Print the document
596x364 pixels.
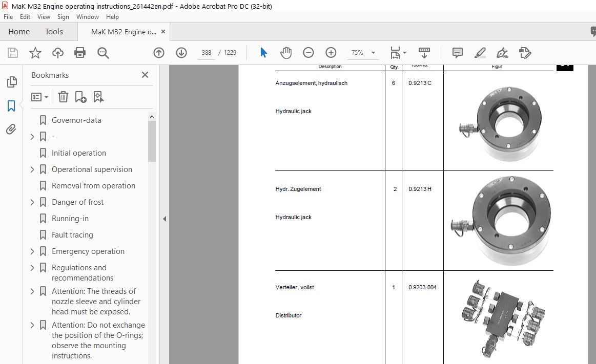[x=80, y=53]
